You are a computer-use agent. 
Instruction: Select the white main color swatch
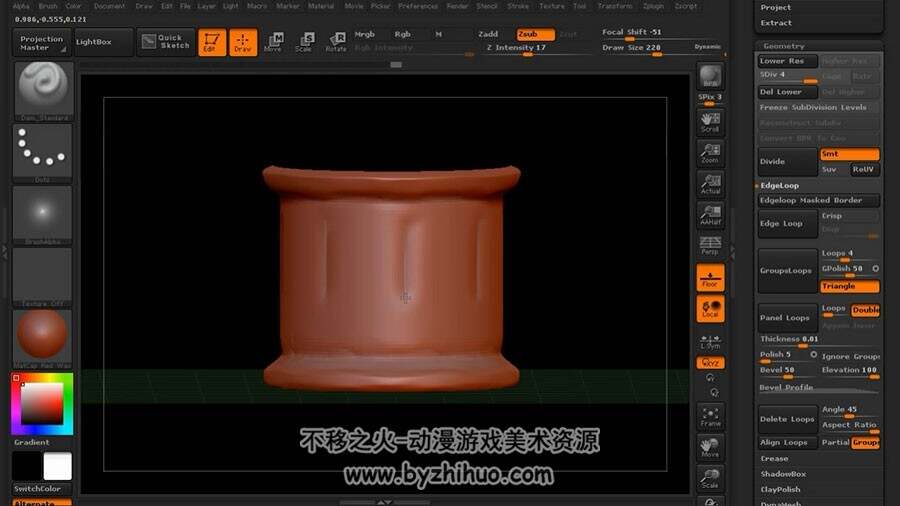[x=57, y=465]
